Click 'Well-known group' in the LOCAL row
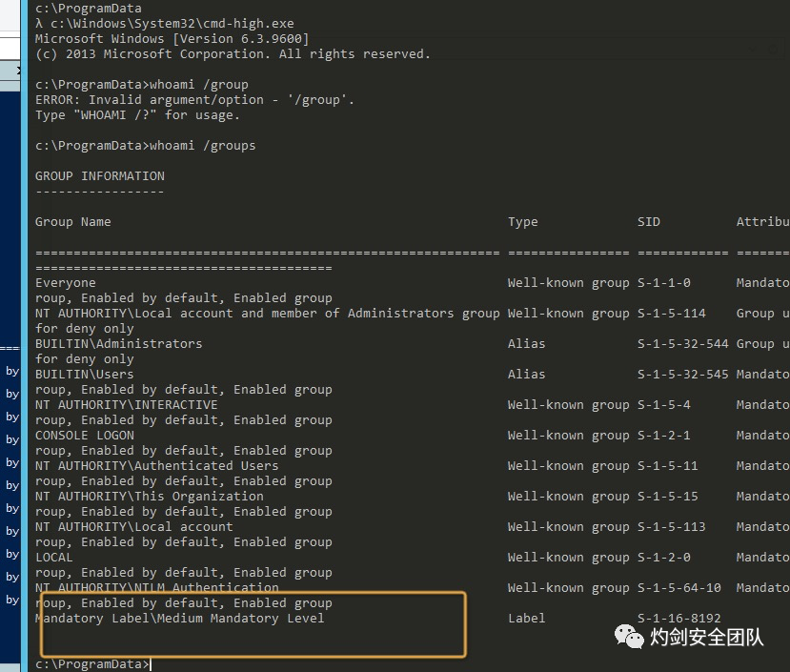The image size is (790, 672). pyautogui.click(x=568, y=557)
